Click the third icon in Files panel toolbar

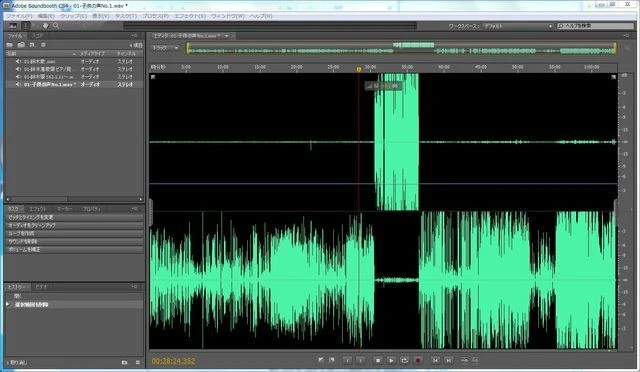(32, 45)
